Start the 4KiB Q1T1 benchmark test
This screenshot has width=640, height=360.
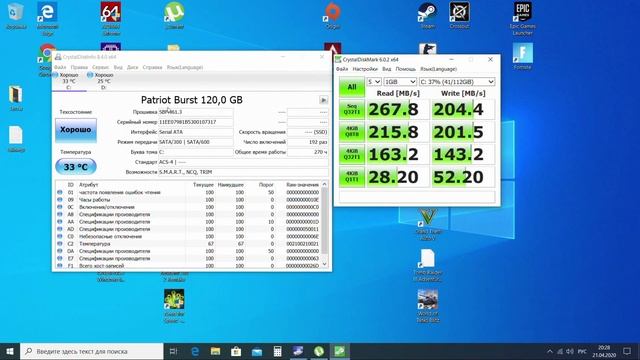pos(351,177)
